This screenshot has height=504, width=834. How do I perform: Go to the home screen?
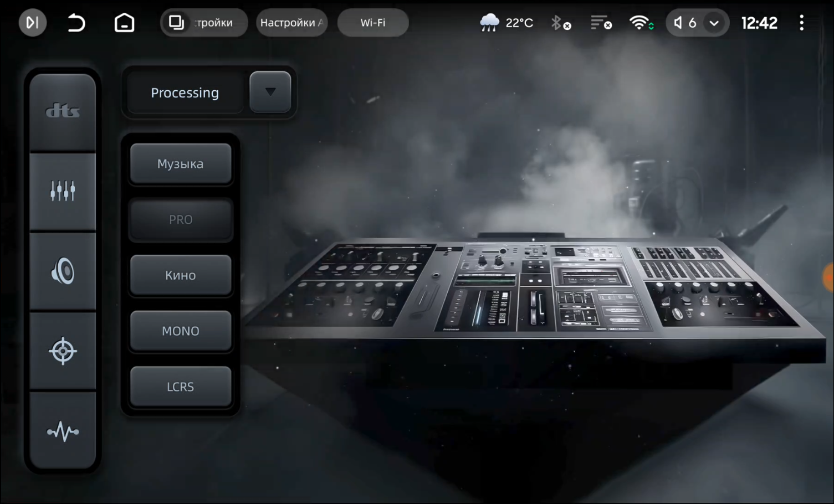click(x=124, y=23)
